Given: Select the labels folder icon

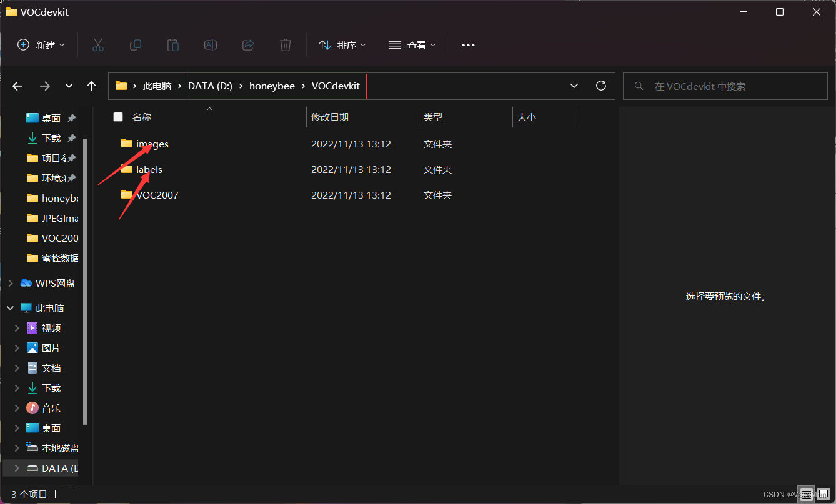Looking at the screenshot, I should [x=127, y=169].
